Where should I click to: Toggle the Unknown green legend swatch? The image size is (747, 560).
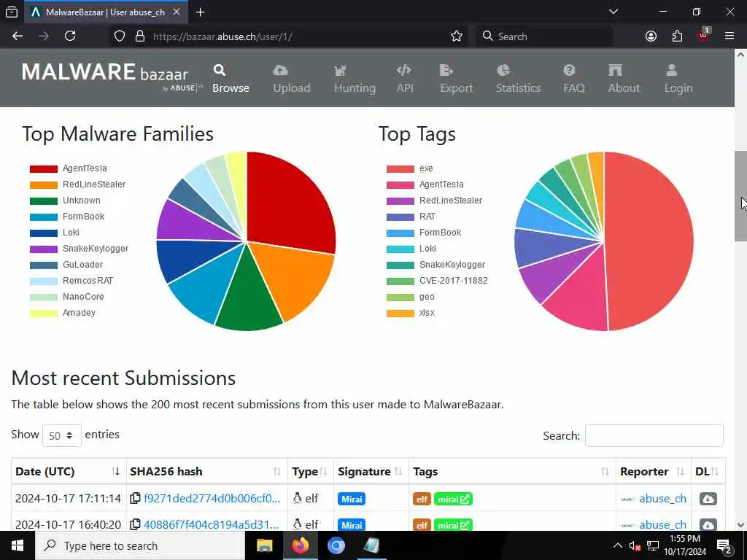(x=44, y=201)
